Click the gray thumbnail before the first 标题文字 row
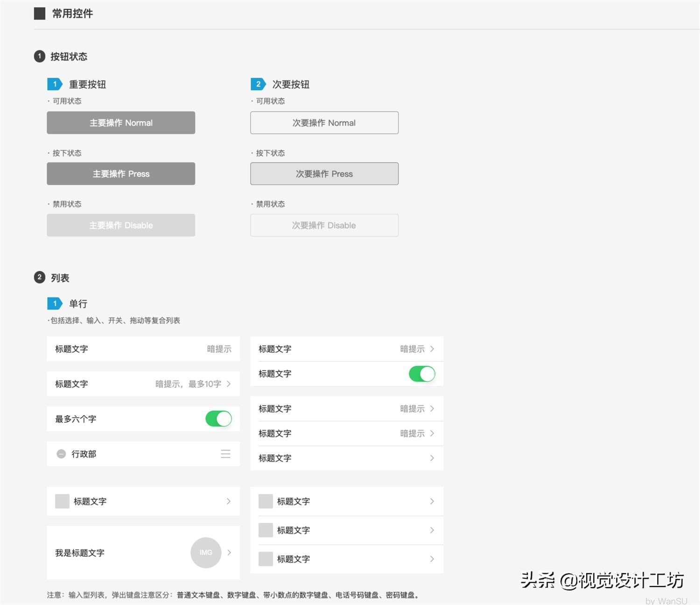 click(62, 501)
